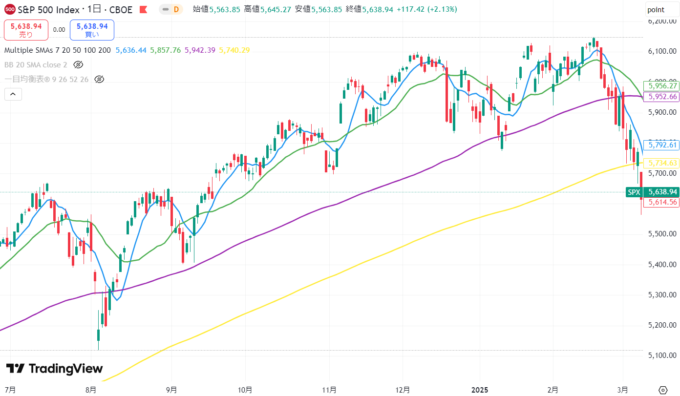
Task: Collapse the indicator legend with chevron
Action: (x=13, y=94)
